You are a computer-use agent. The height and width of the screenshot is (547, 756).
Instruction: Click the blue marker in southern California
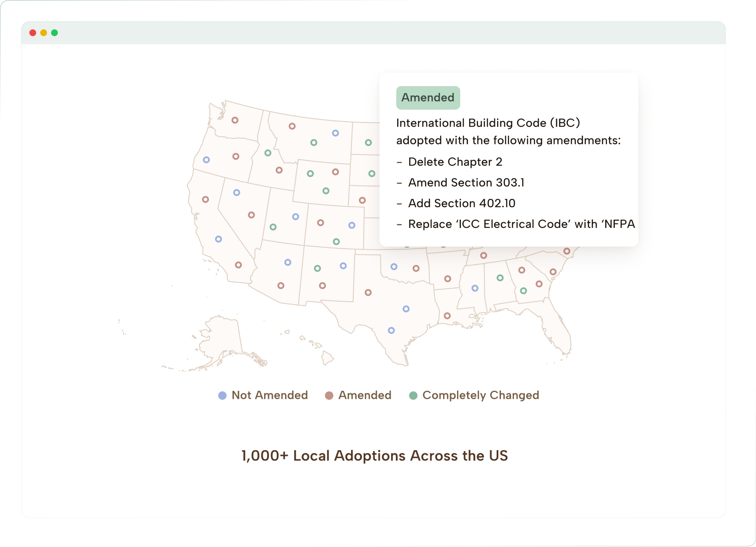coord(219,238)
